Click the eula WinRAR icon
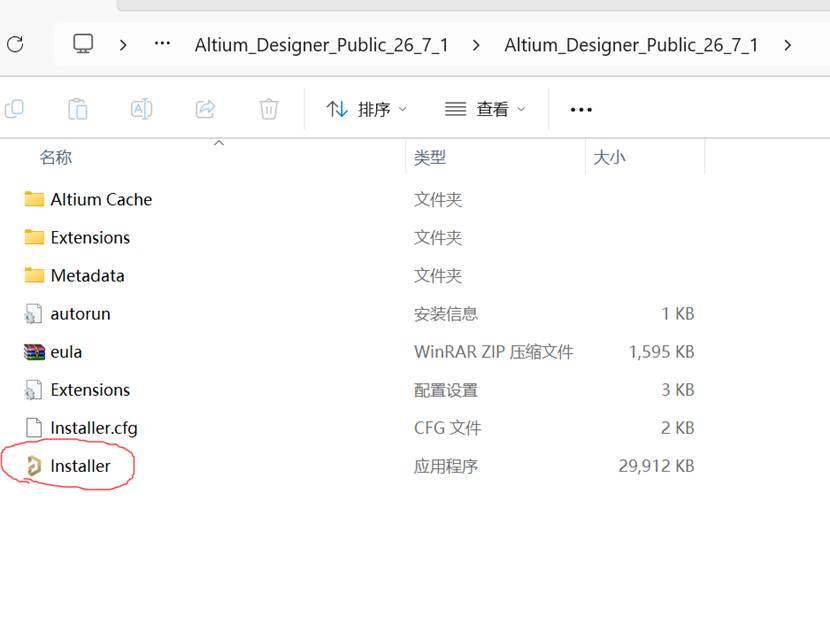Image resolution: width=830 pixels, height=633 pixels. [34, 352]
